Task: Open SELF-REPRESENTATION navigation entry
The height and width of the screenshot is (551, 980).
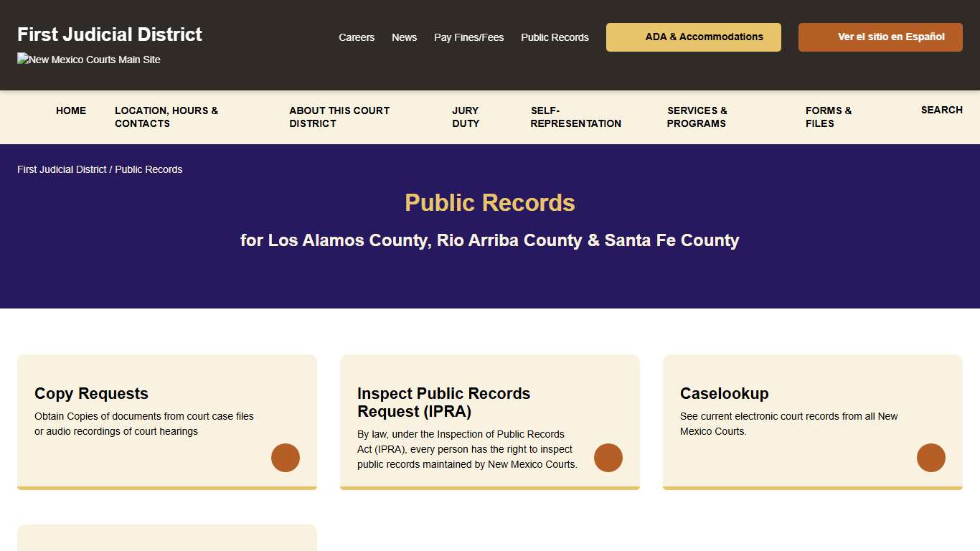Action: [x=575, y=117]
